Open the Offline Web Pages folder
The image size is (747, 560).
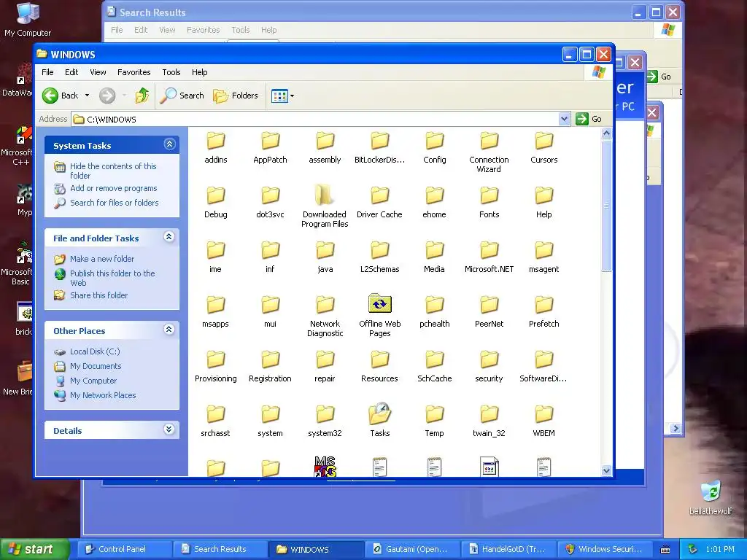pyautogui.click(x=379, y=315)
